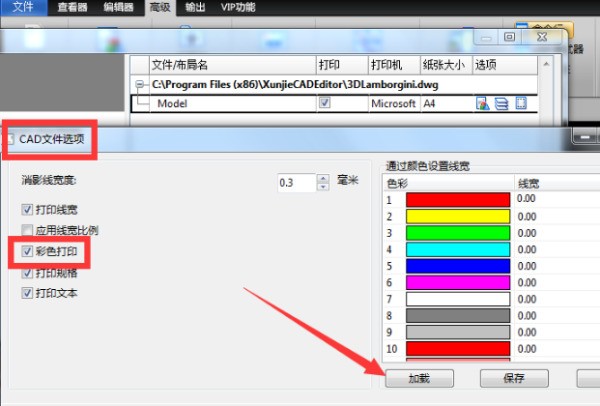Toggle the 打印线宽 checkbox

(x=27, y=210)
